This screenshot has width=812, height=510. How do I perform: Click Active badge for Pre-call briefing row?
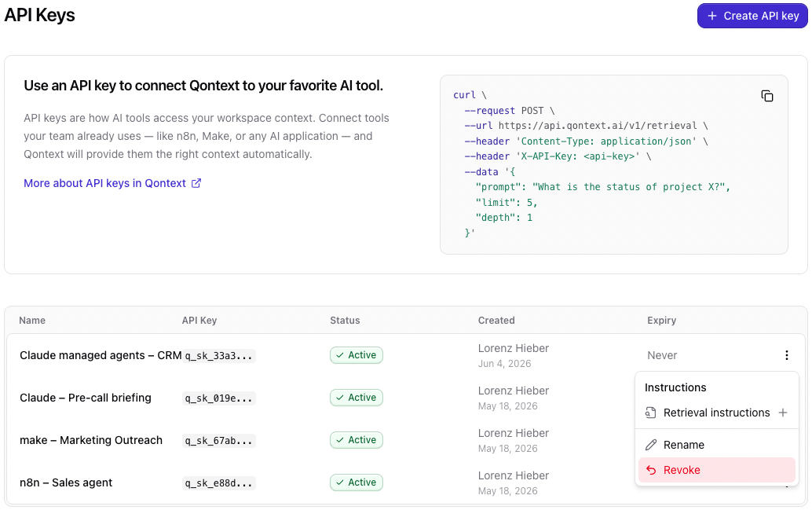pyautogui.click(x=357, y=398)
